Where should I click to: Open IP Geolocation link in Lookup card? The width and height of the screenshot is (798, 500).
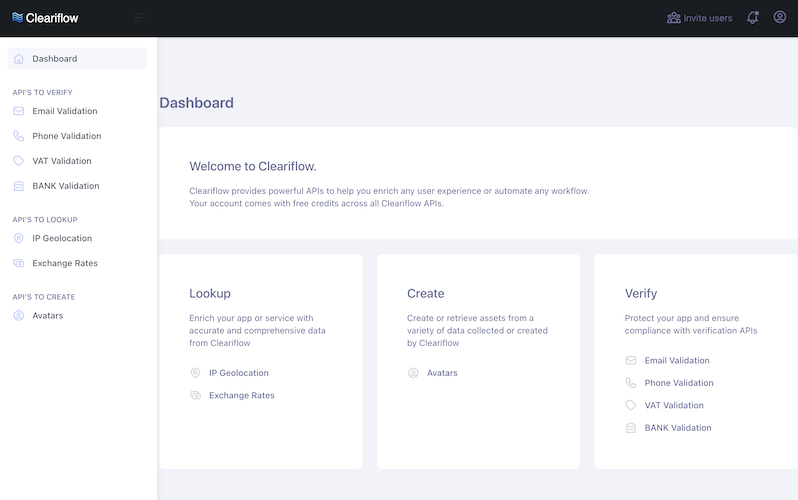tap(239, 373)
